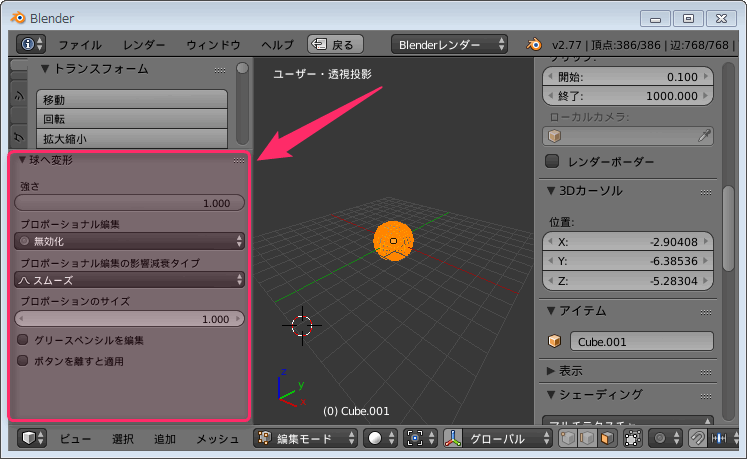
Task: Open proportional editing mode selector in header
Action: tap(665, 438)
